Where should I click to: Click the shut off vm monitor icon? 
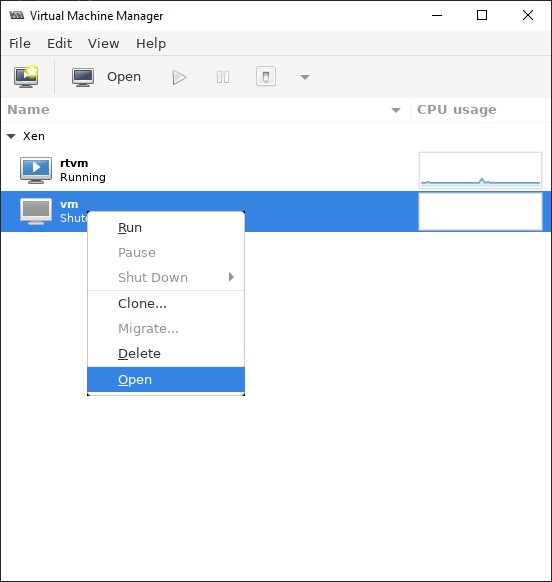(36, 212)
